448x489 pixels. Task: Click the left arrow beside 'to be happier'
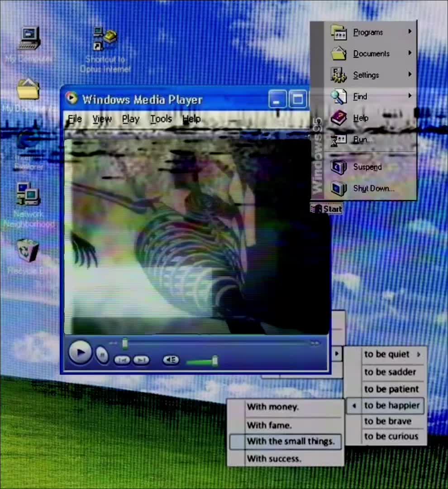click(354, 406)
